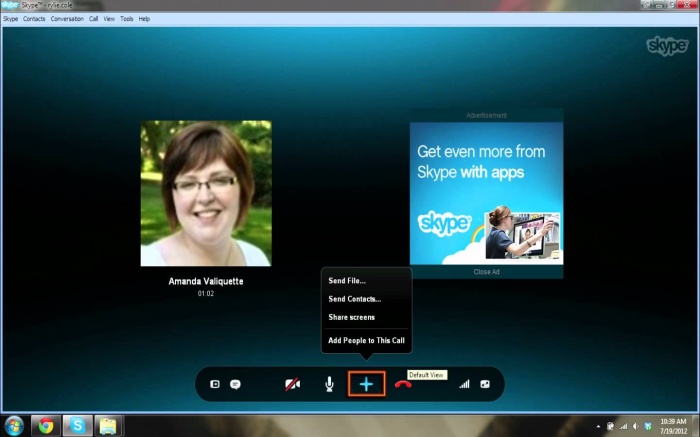Open the instant message chat bubble icon

235,384
